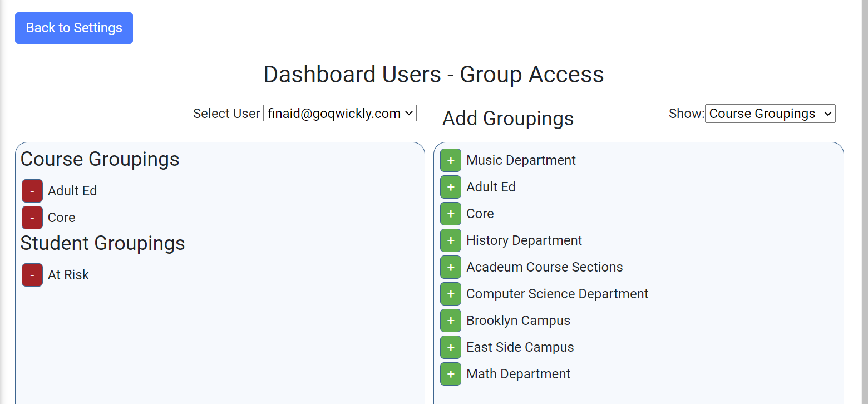
Task: Open the Show groupings dropdown
Action: click(x=770, y=114)
